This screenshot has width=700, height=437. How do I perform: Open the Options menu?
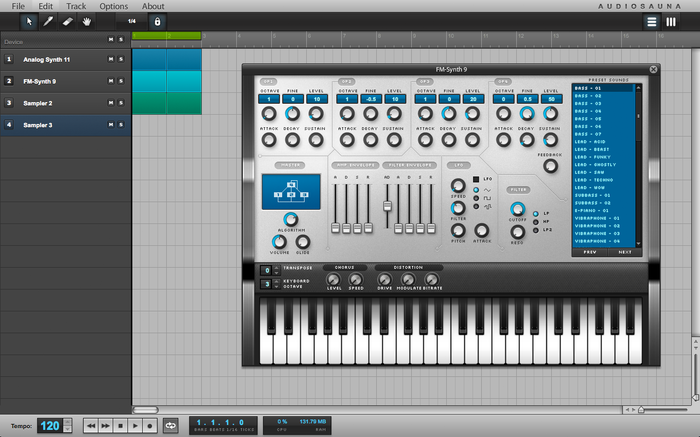click(x=113, y=6)
